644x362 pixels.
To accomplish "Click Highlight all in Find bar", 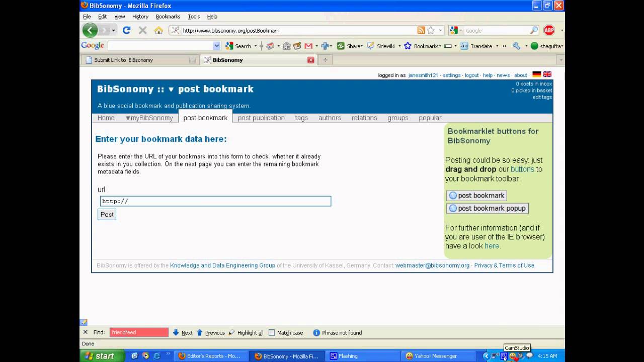I will 246,332.
